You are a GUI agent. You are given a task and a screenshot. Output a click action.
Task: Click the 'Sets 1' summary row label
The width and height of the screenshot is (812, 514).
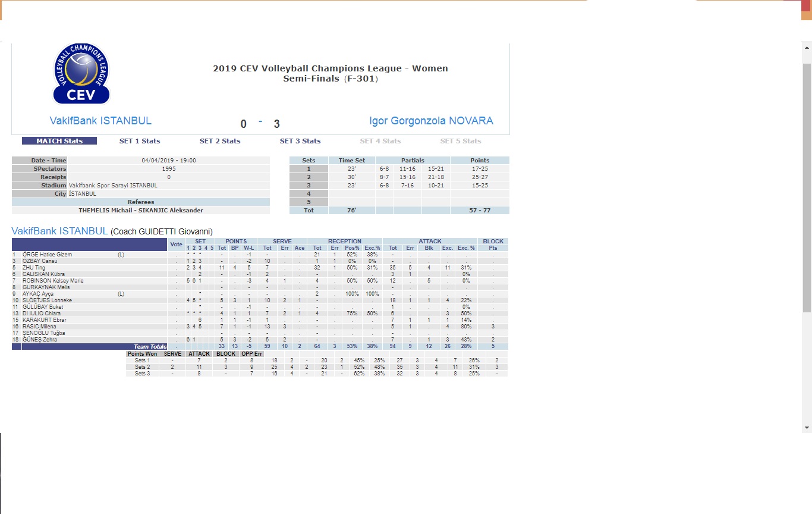[143, 361]
